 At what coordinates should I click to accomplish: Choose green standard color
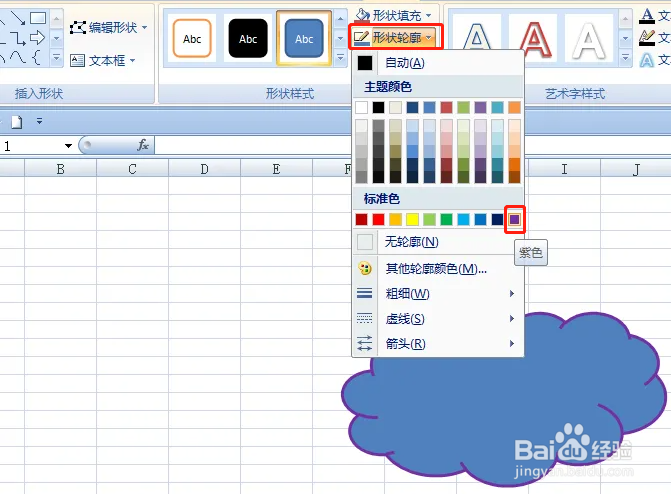pyautogui.click(x=446, y=220)
